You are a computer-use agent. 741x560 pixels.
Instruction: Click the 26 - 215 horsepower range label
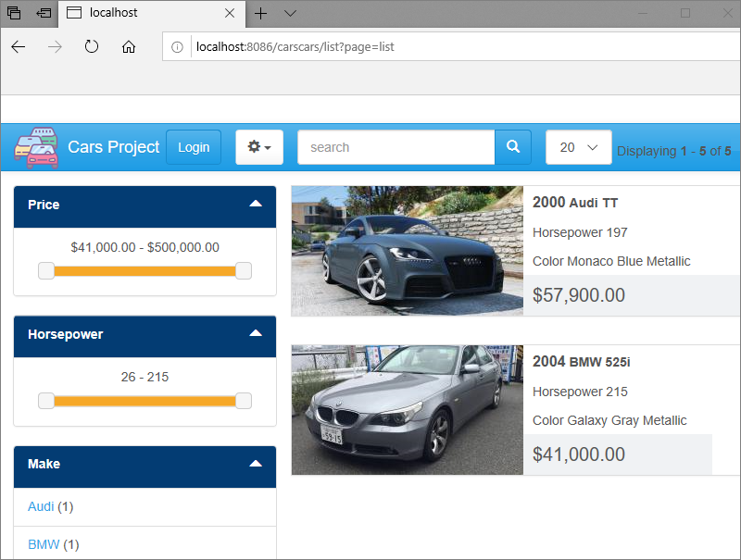[144, 377]
